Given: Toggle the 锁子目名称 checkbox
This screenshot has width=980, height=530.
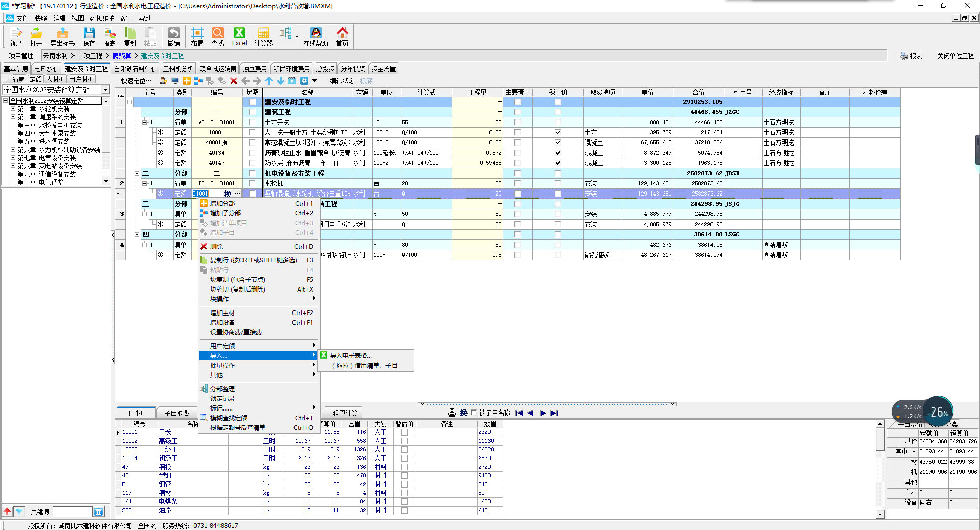Looking at the screenshot, I should pos(474,413).
